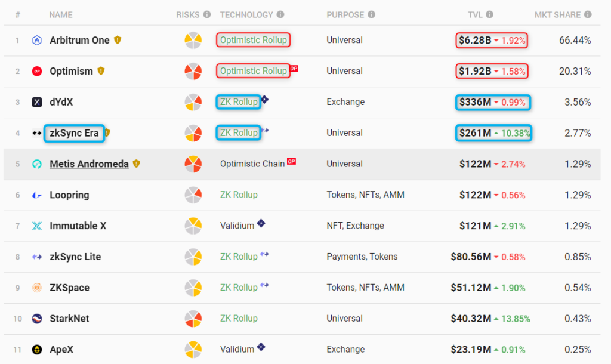Click the zkSync Lite project logo
Image resolution: width=611 pixels, height=364 pixels.
(36, 257)
